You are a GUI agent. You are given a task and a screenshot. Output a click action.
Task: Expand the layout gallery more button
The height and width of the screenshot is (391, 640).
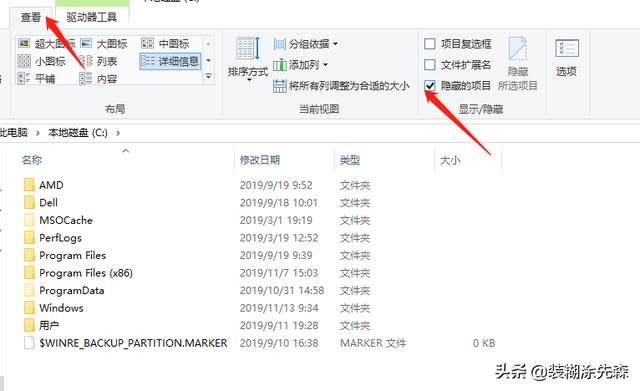click(209, 76)
